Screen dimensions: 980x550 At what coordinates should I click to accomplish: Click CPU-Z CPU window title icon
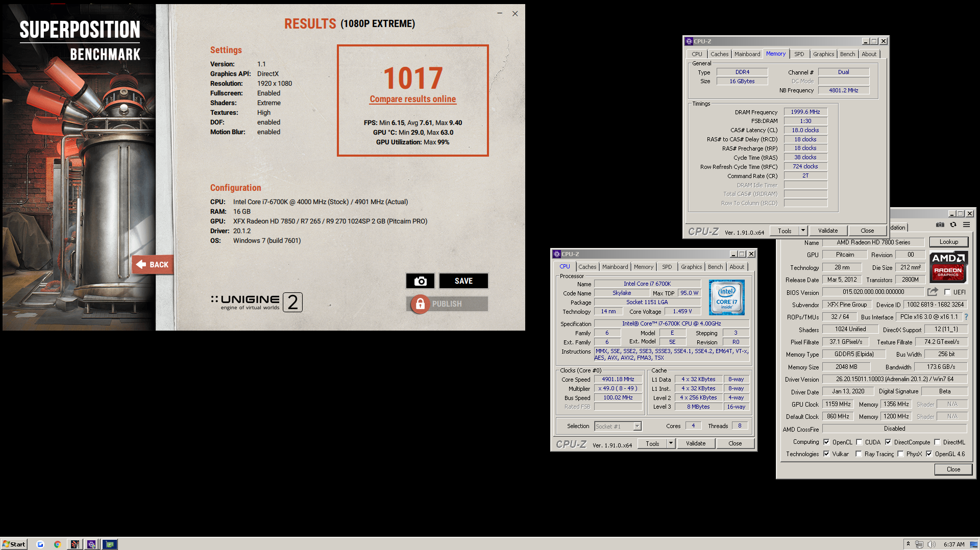click(557, 254)
